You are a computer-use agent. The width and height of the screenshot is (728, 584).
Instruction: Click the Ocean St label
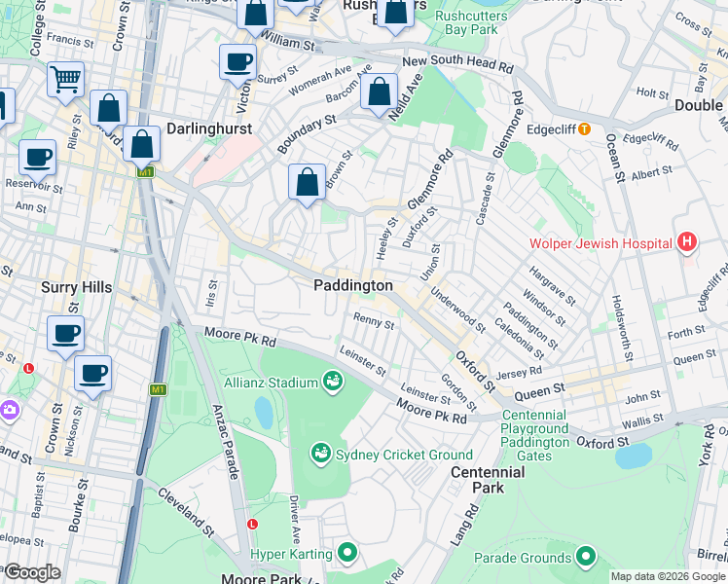click(614, 158)
